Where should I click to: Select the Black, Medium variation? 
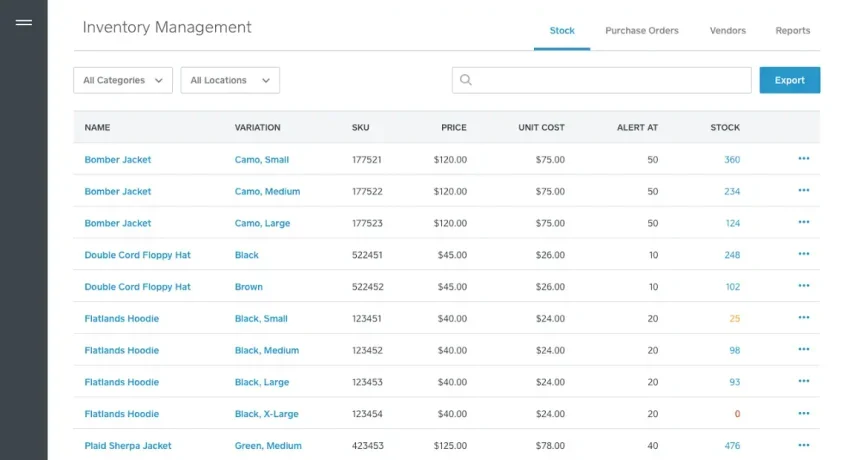coord(267,350)
